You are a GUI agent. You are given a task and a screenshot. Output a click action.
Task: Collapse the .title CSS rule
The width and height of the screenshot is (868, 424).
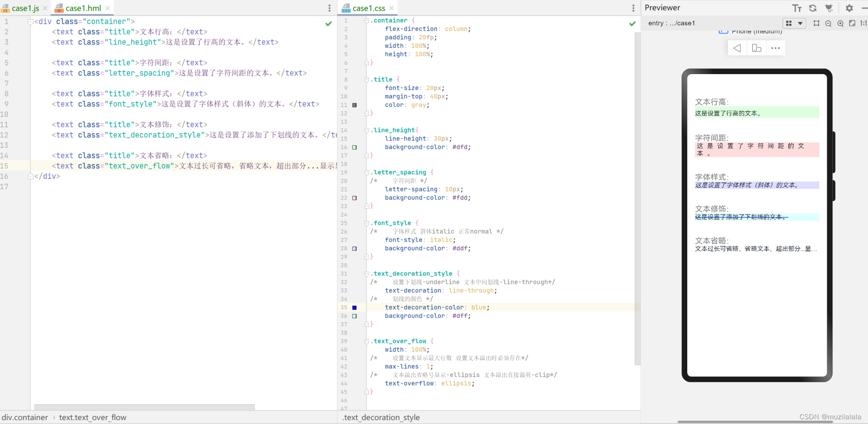[367, 80]
